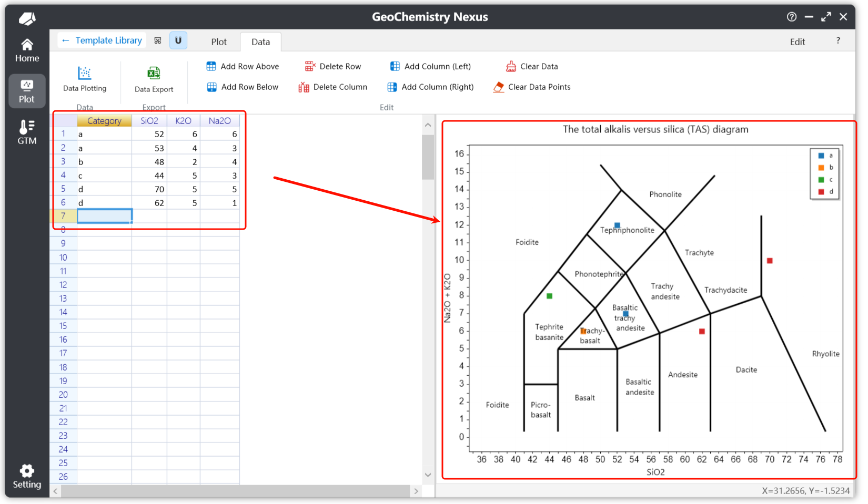Open Setting gear in sidebar
Image resolution: width=868 pixels, height=504 pixels.
[x=27, y=476]
